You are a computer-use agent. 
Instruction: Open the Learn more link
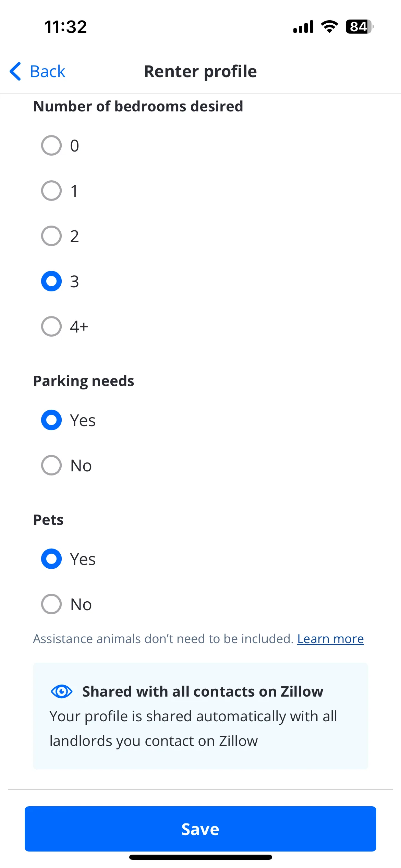coord(330,639)
